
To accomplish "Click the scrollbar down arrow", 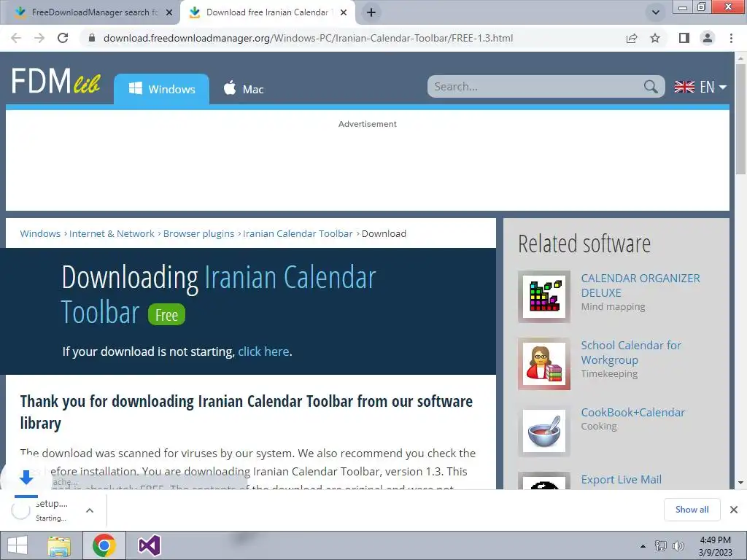I will point(740,483).
